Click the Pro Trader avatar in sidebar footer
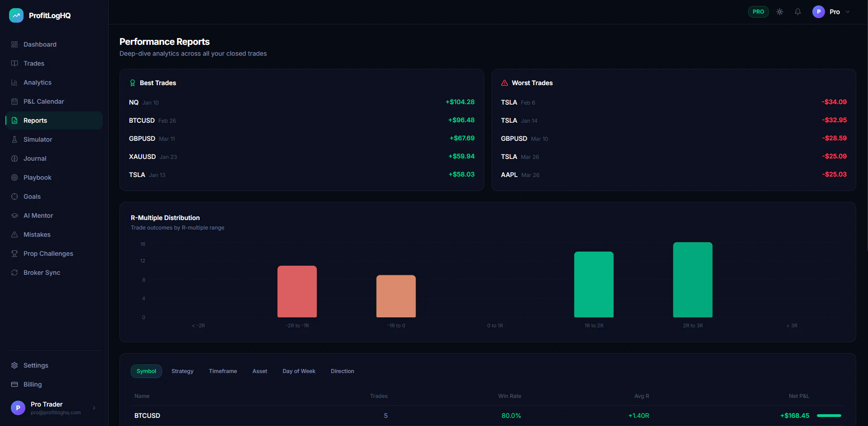The height and width of the screenshot is (426, 868). (18, 408)
